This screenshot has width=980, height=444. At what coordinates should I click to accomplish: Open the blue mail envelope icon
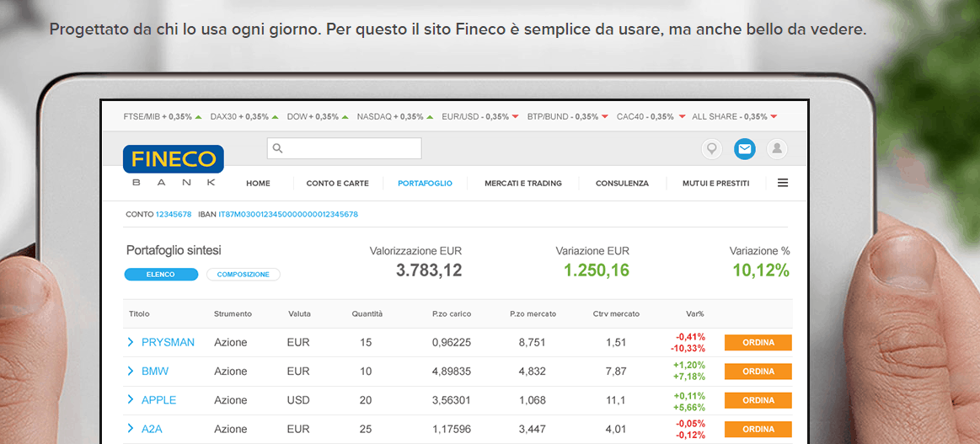pos(744,148)
